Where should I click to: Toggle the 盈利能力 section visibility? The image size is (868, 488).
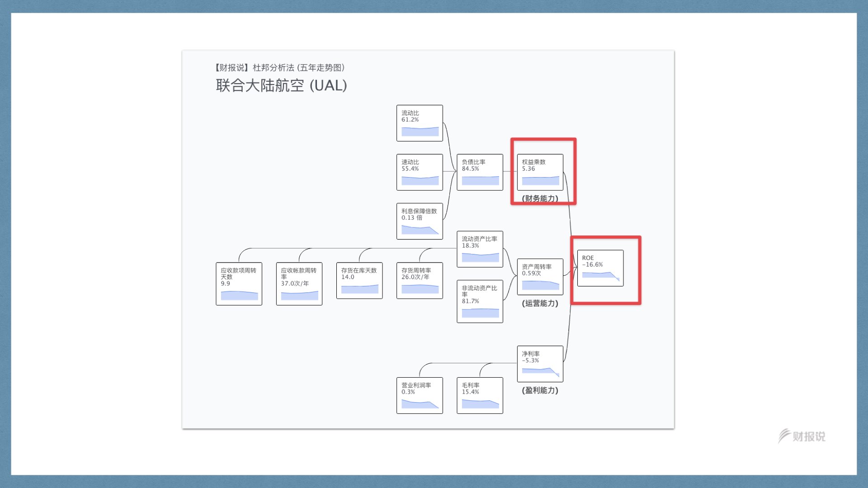[x=538, y=390]
